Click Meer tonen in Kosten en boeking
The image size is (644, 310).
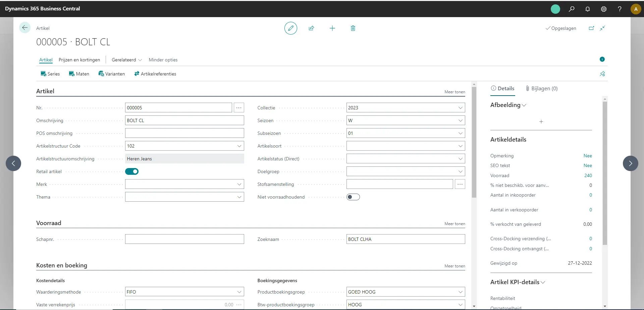pyautogui.click(x=454, y=266)
